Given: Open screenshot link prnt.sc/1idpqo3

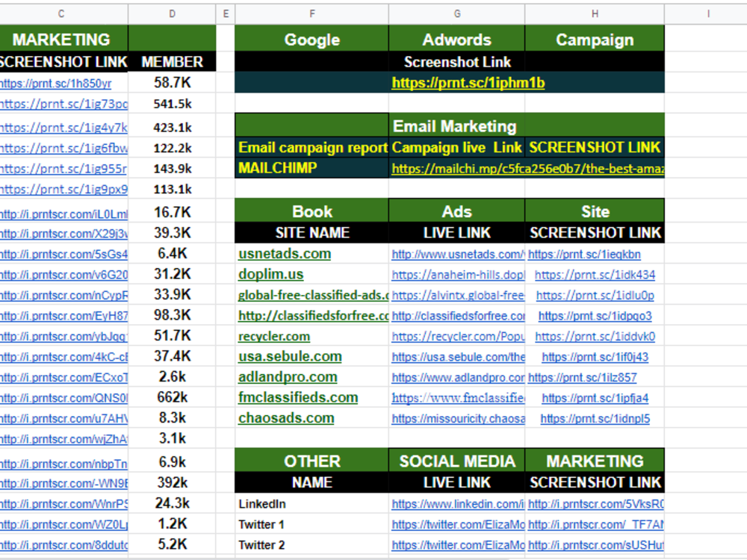Looking at the screenshot, I should coord(595,316).
